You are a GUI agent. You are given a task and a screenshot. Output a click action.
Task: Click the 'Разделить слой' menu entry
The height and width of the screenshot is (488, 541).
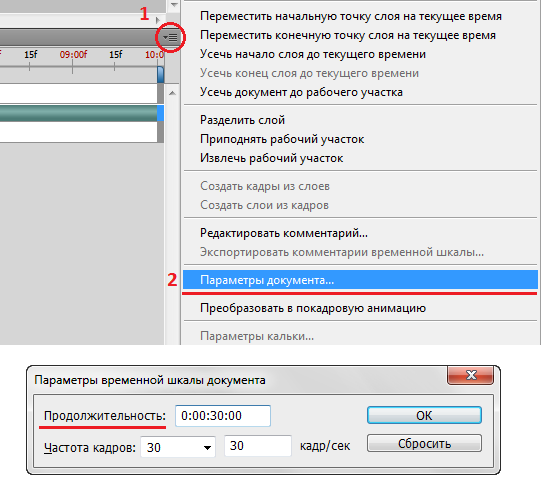click(242, 120)
